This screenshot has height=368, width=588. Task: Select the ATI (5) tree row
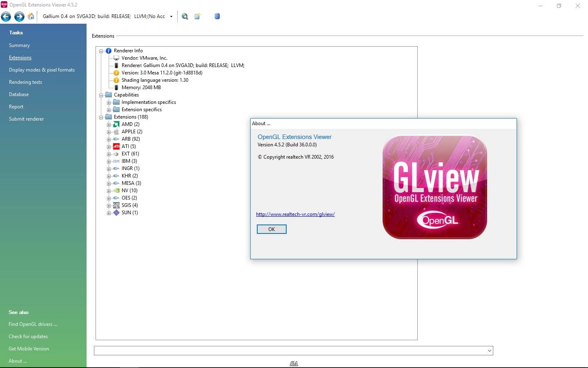(x=129, y=146)
